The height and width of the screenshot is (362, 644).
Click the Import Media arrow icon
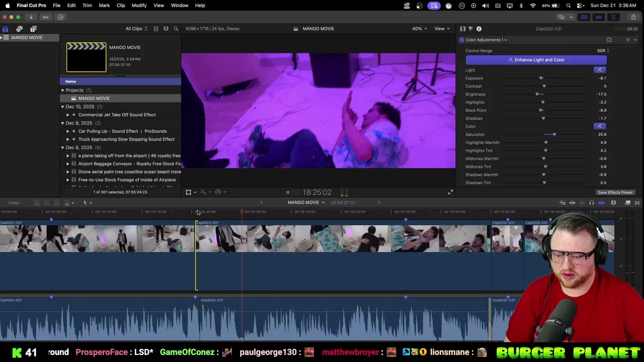31,17
